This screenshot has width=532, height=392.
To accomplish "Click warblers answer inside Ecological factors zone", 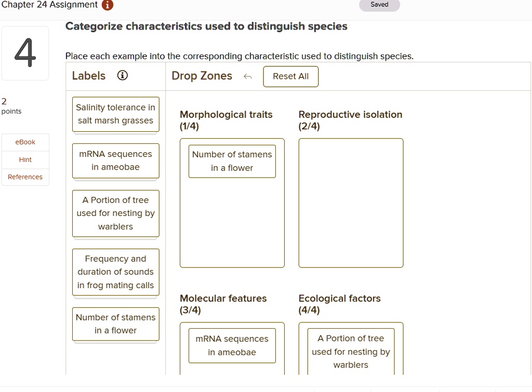I will (351, 352).
